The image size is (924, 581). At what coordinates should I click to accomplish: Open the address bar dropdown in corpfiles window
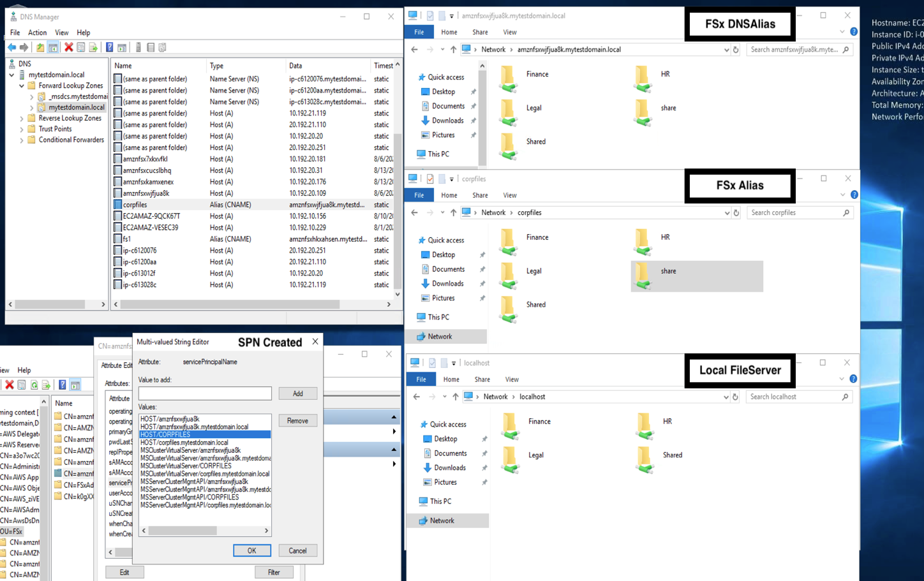pyautogui.click(x=727, y=212)
